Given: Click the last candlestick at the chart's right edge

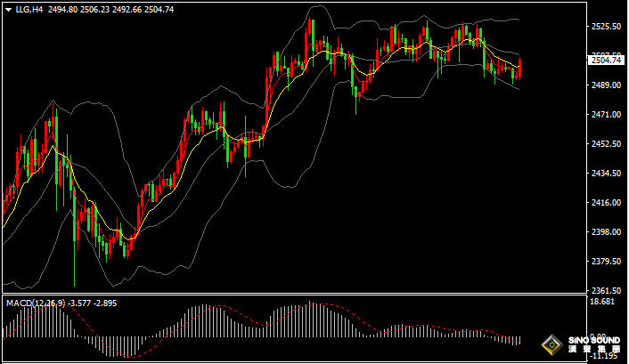Looking at the screenshot, I should click(x=520, y=68).
